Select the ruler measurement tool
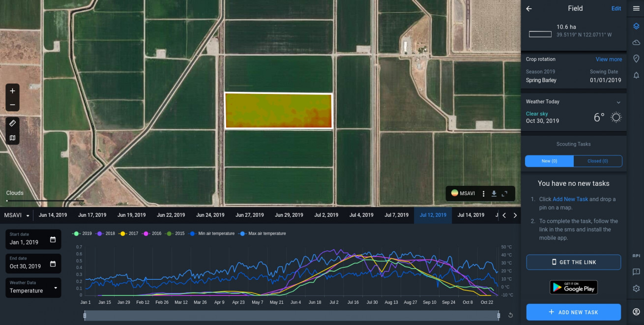The image size is (644, 325). point(12,123)
